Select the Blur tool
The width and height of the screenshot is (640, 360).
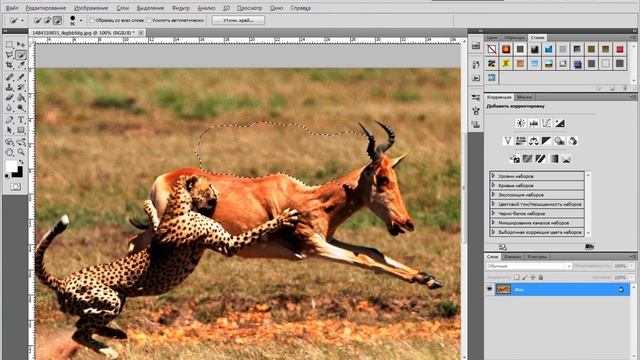click(x=9, y=108)
